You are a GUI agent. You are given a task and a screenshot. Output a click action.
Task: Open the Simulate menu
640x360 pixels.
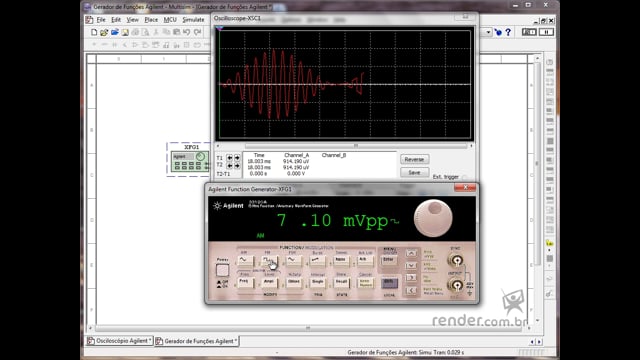point(193,20)
